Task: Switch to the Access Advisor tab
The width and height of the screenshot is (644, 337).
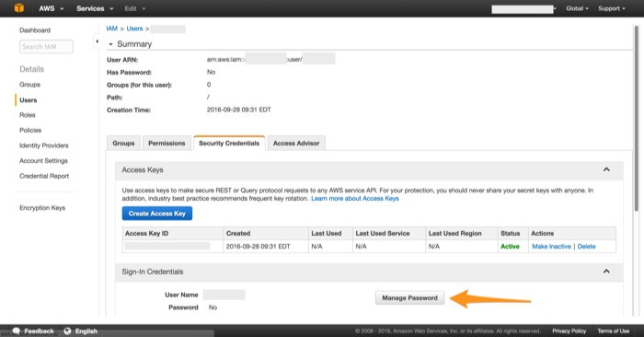Action: [x=296, y=143]
